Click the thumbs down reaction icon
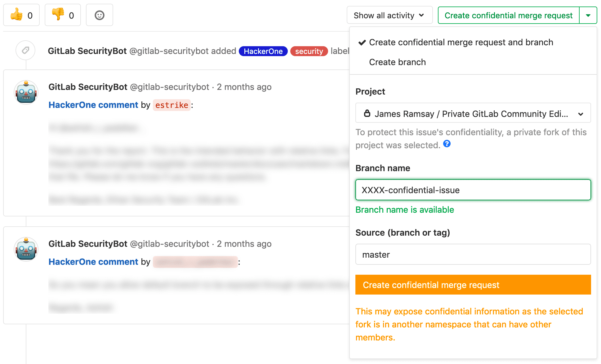Screen dimensions: 601x364 pos(59,15)
